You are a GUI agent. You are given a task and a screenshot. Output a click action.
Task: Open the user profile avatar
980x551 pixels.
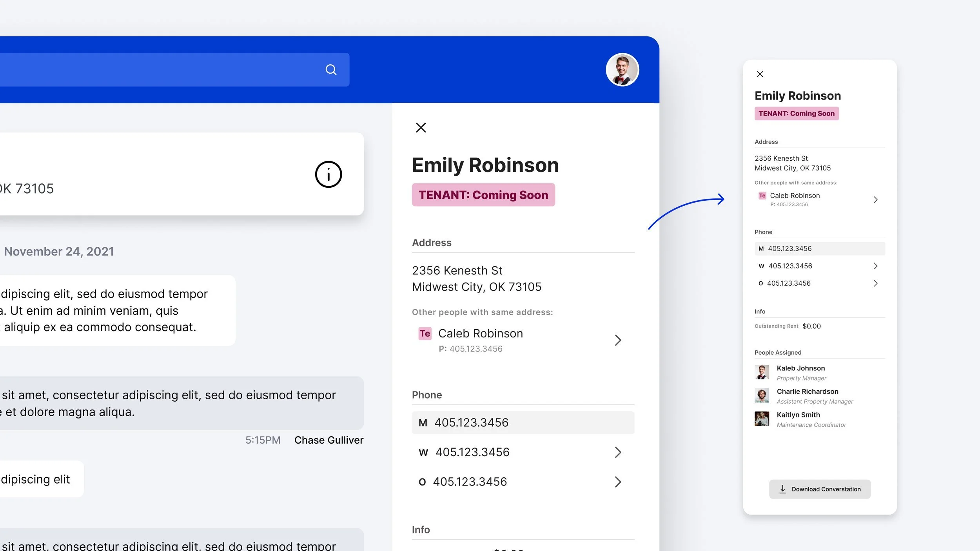point(622,70)
